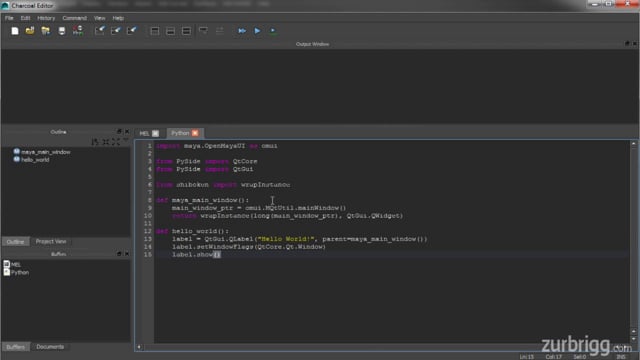This screenshot has width=640, height=360.
Task: Click the editor scrollbar up arrow
Action: point(633,144)
